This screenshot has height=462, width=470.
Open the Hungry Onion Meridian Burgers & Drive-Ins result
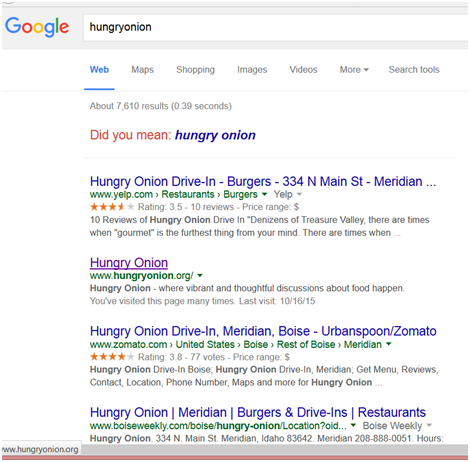coord(258,412)
